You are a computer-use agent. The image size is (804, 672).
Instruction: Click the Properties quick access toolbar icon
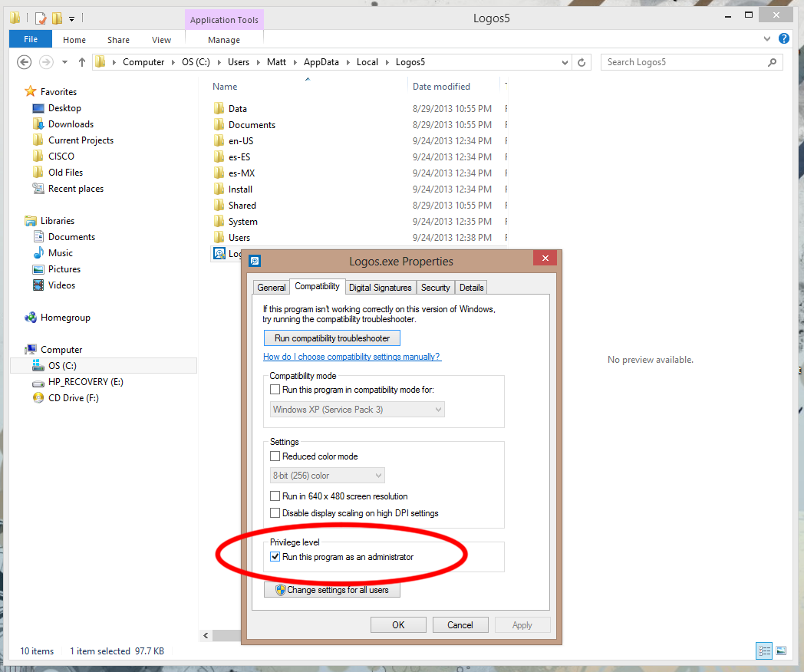coord(41,19)
